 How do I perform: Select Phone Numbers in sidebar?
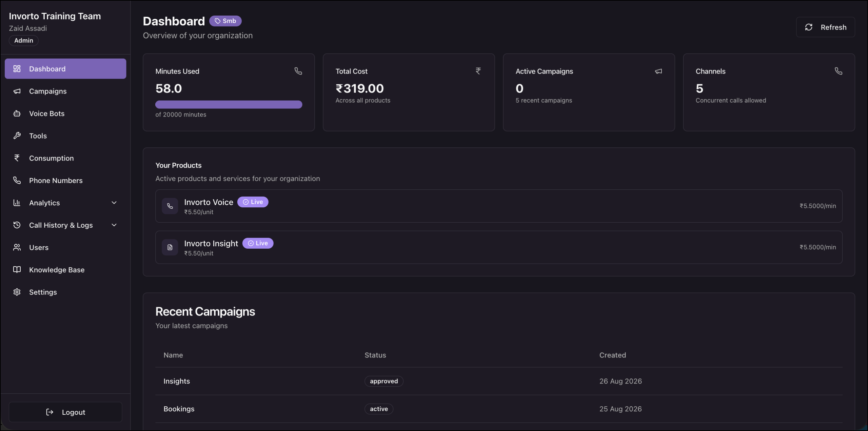pos(65,180)
